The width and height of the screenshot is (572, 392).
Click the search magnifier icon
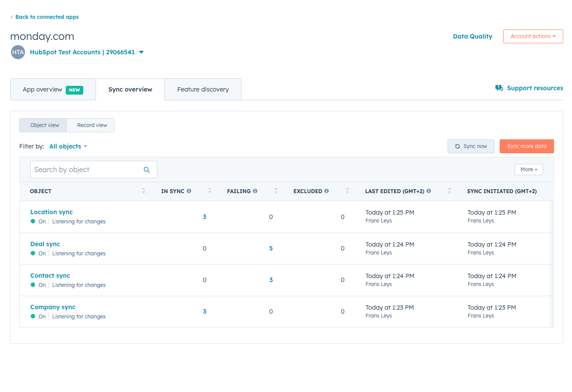click(147, 170)
